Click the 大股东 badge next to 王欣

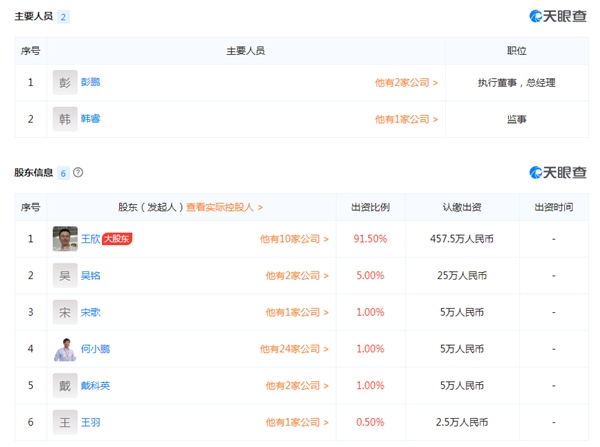point(117,239)
